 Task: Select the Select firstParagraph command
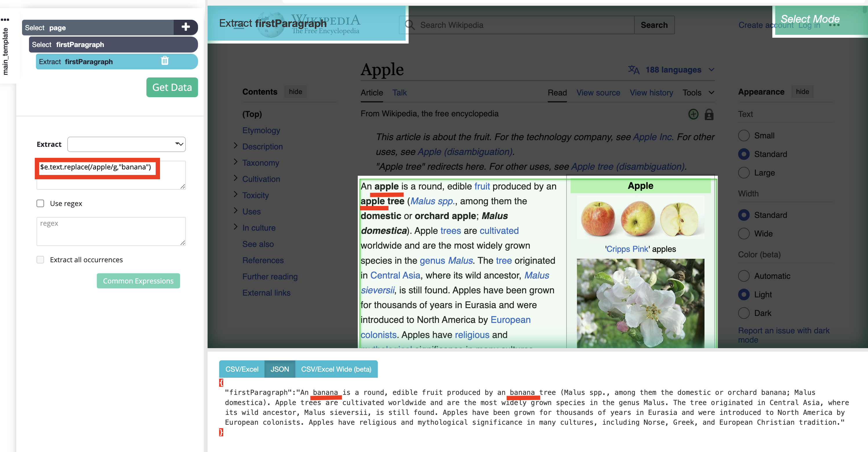coord(113,44)
